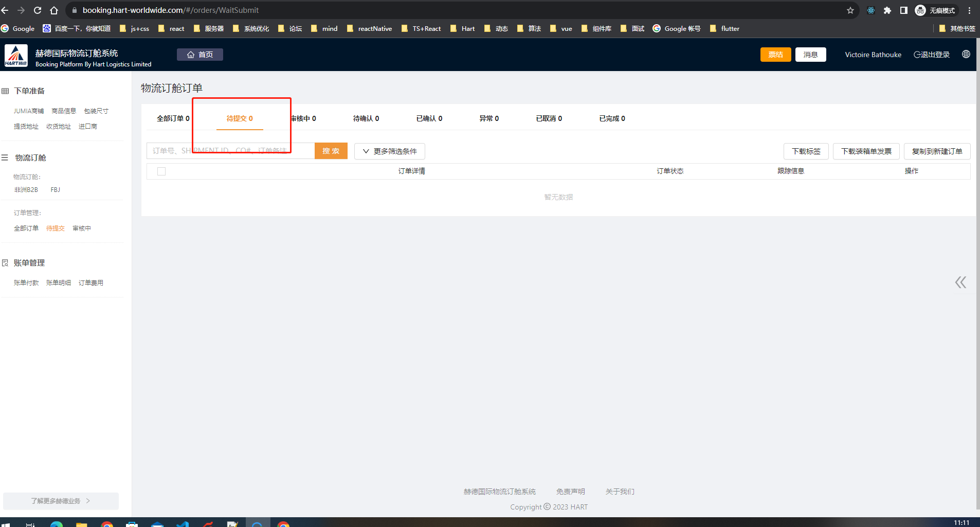Screen dimensions: 980x527
Task: Click the 首页 home button
Action: [200, 55]
